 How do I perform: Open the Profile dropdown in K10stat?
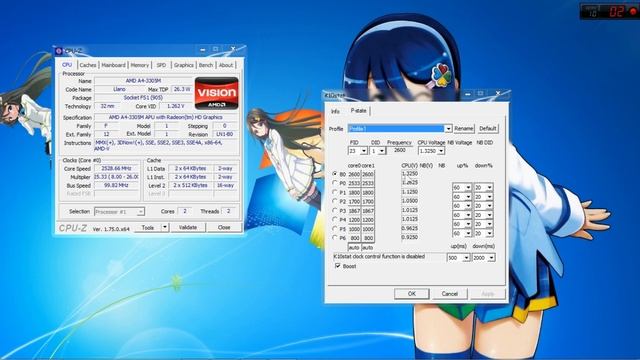click(448, 129)
